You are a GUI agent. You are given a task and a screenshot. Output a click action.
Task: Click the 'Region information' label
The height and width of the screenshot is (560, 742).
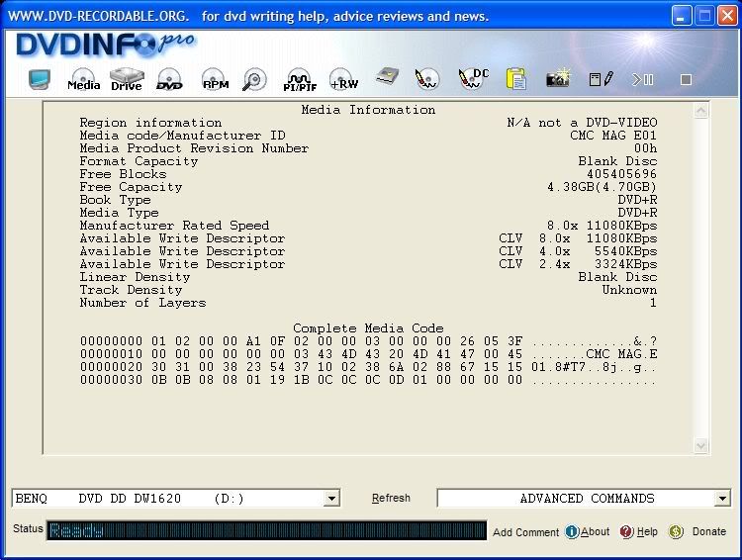click(150, 123)
